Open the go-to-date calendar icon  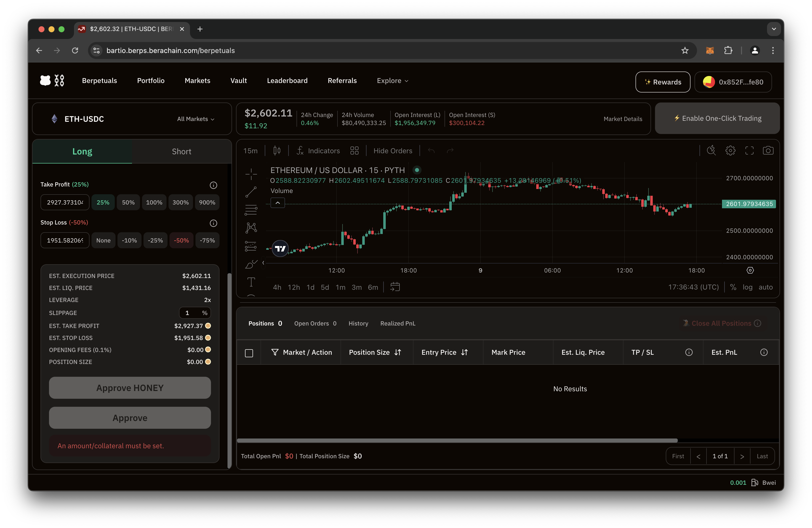pos(395,287)
